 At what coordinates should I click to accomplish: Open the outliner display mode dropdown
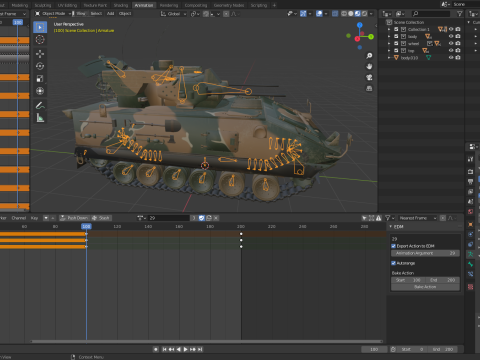[387, 14]
